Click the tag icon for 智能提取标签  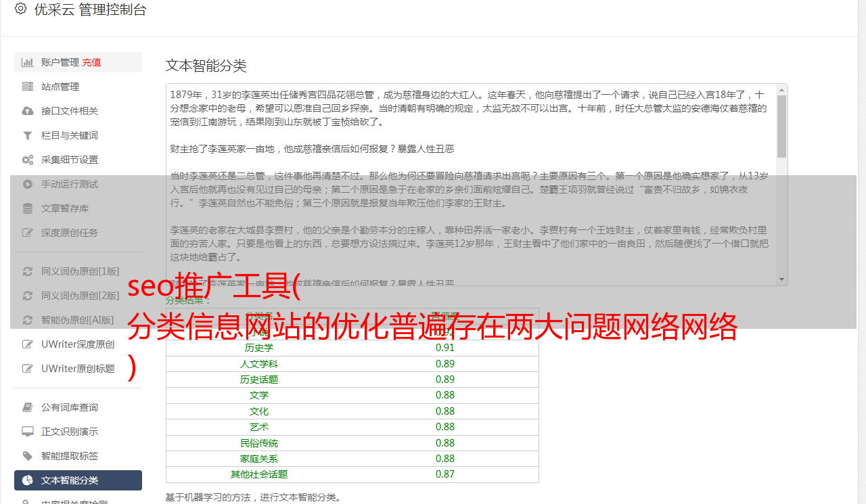pos(28,456)
